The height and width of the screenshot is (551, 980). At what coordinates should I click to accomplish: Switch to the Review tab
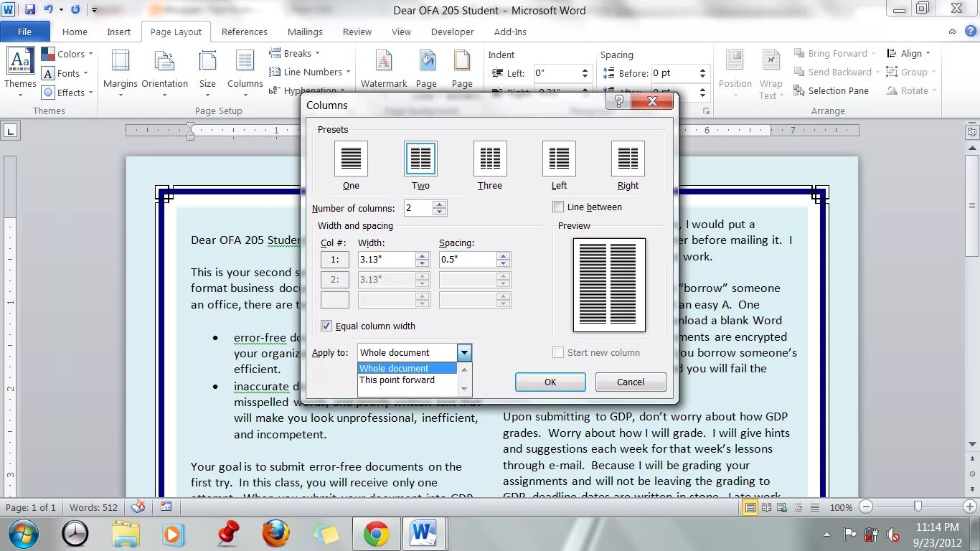point(357,32)
